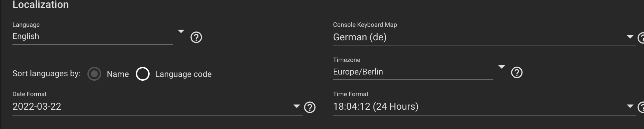This screenshot has height=129, width=644.
Task: Click the English language value field
Action: (x=93, y=36)
